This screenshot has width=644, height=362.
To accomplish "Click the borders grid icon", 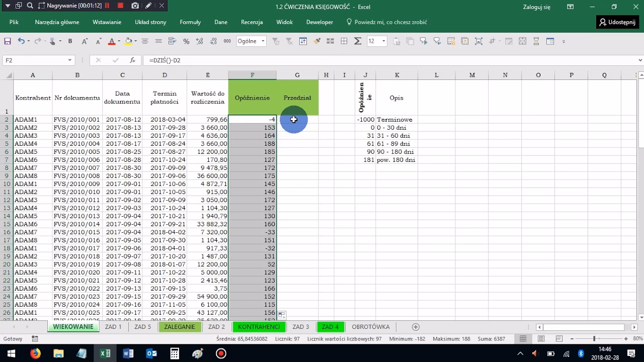I will click(344, 41).
